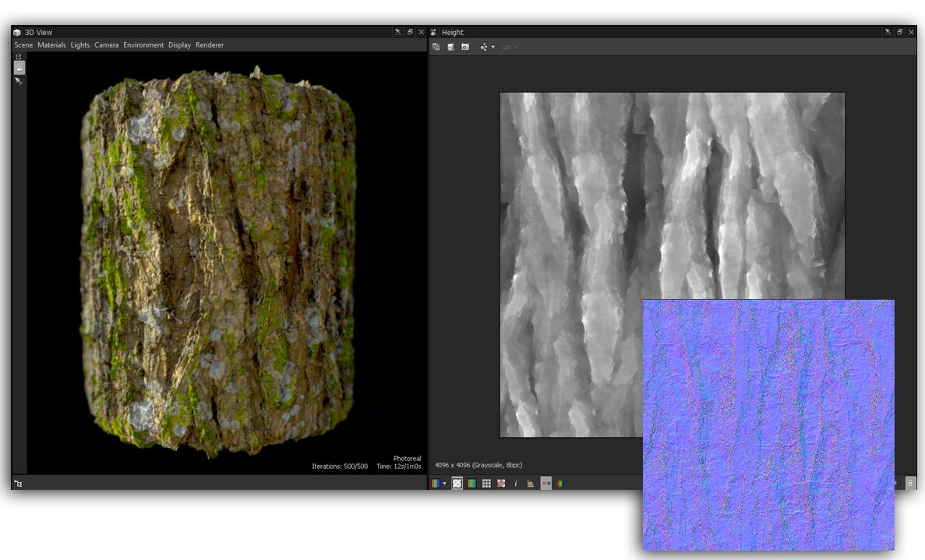The width and height of the screenshot is (925, 560).
Task: Open the Display menu
Action: [x=179, y=45]
